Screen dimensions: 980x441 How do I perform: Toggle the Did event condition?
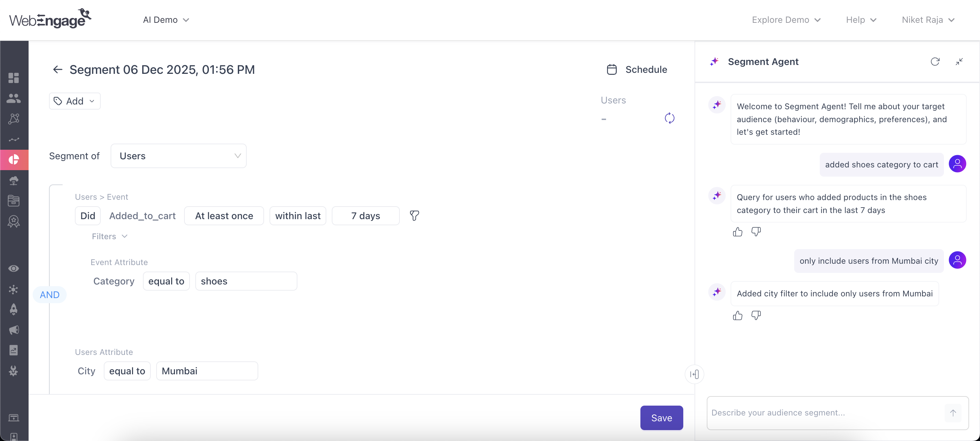87,216
